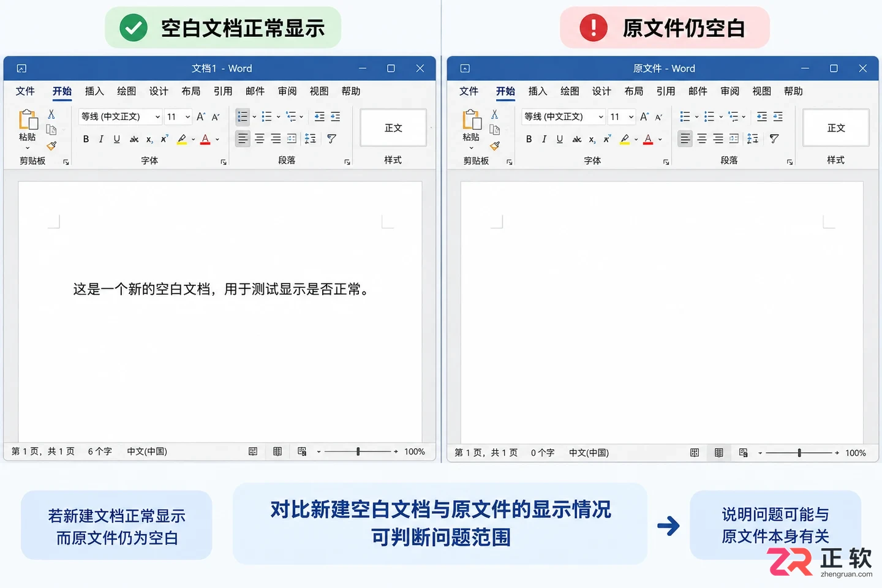
Task: Select 布局 tab in 原文件 window
Action: 634,91
